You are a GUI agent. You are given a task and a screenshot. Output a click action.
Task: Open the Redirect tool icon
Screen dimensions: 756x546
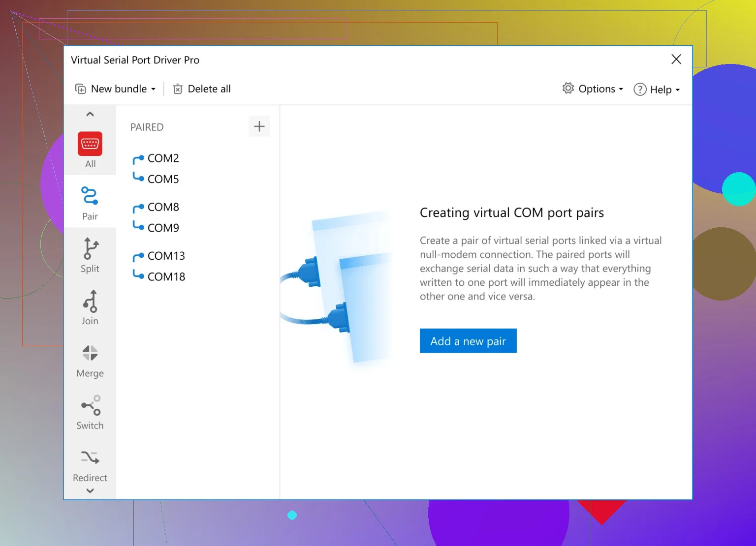[x=90, y=458]
